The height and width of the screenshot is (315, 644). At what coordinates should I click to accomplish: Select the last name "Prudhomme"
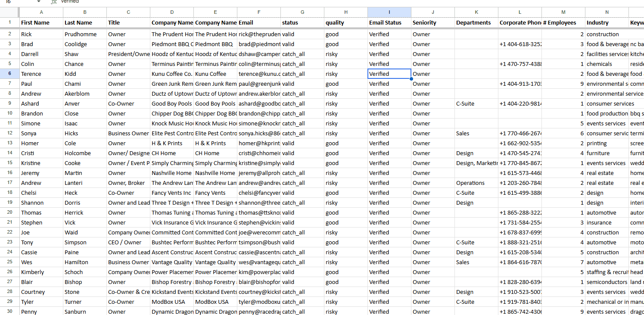85,34
